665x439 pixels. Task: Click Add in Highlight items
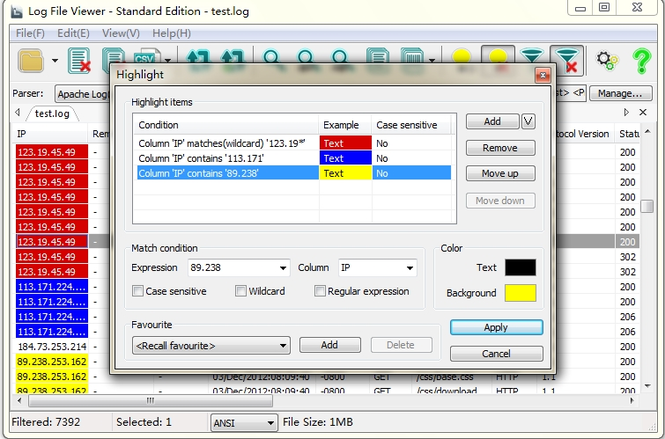pos(492,121)
